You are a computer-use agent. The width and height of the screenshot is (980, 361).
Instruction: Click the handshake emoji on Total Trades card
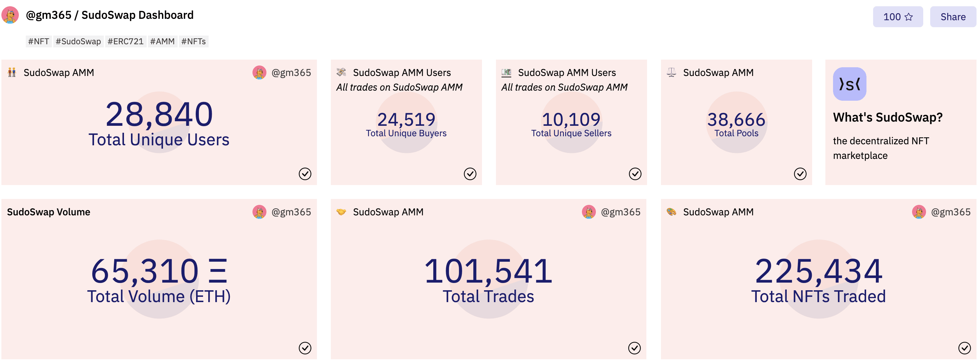pyautogui.click(x=341, y=212)
